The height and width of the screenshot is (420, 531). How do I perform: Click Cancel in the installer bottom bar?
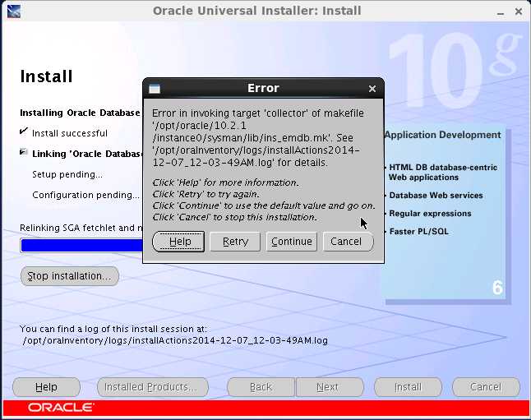pyautogui.click(x=486, y=387)
